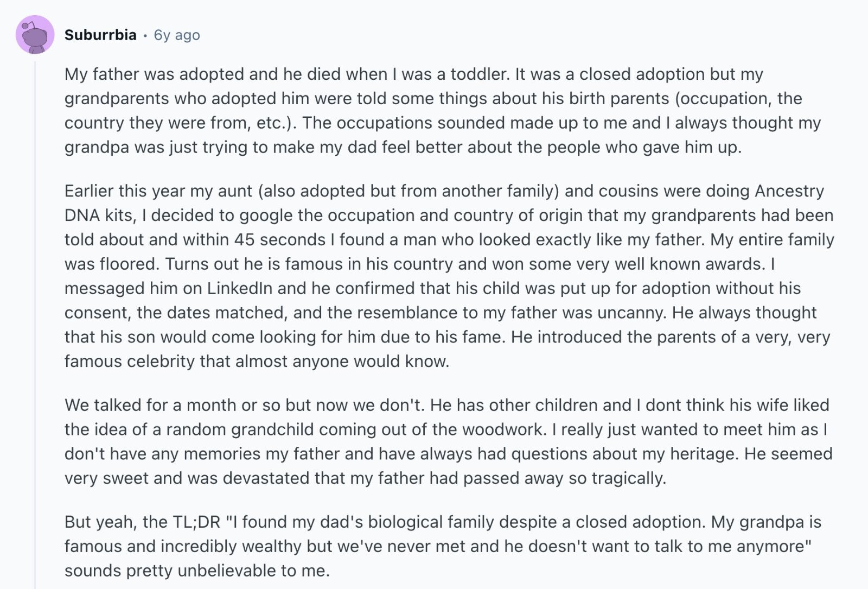Screen dimensions: 868x589
Task: Open the Suburrbia username profile link
Action: (100, 35)
